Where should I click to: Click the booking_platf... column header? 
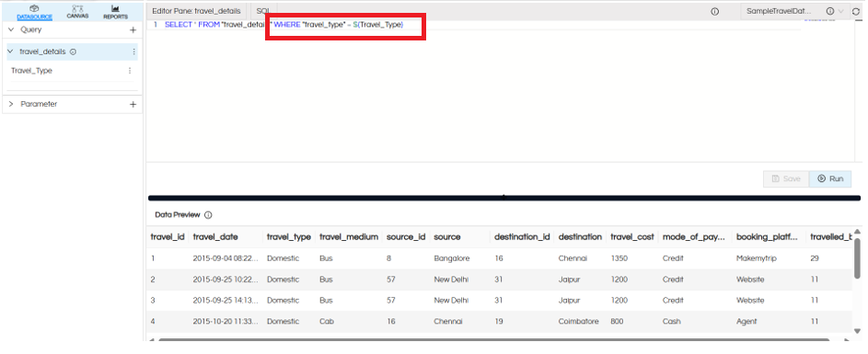768,236
